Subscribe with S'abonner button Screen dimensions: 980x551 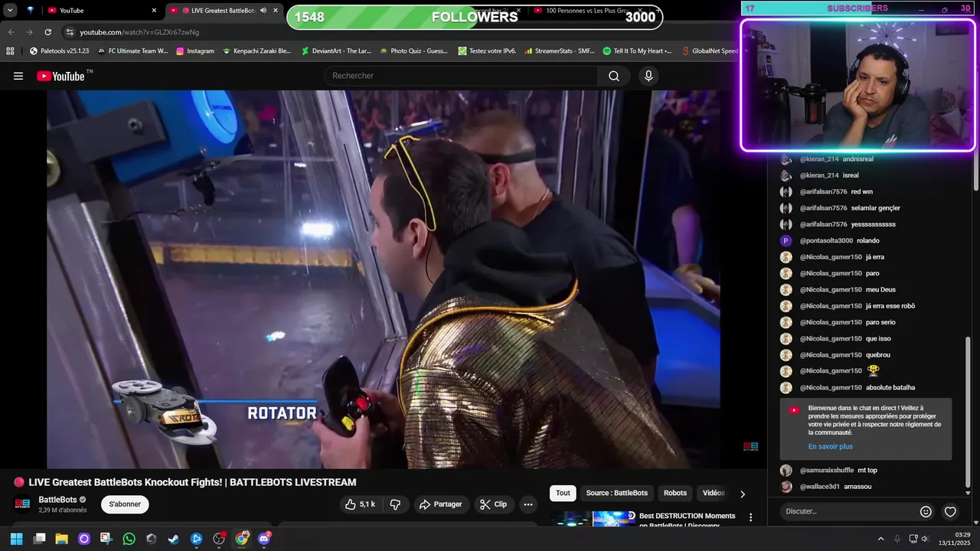125,504
